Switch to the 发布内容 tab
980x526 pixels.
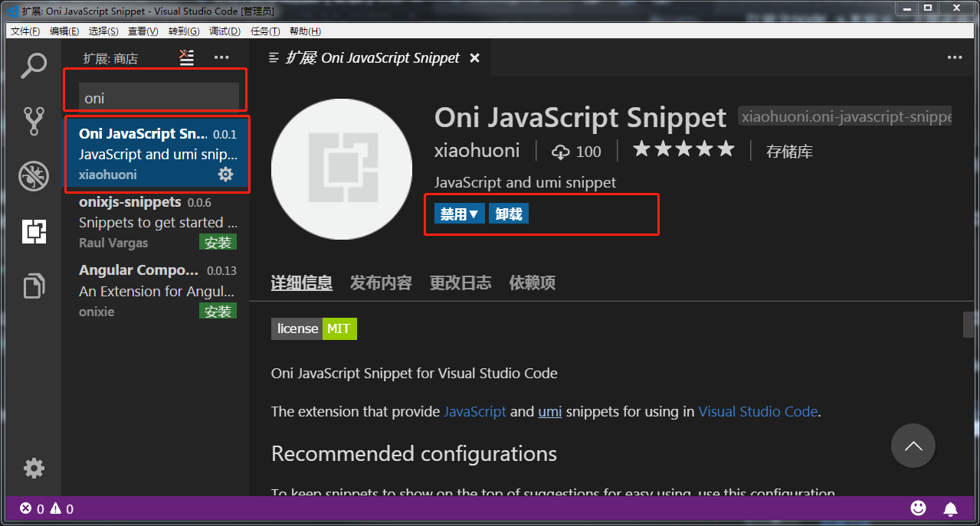pos(381,283)
